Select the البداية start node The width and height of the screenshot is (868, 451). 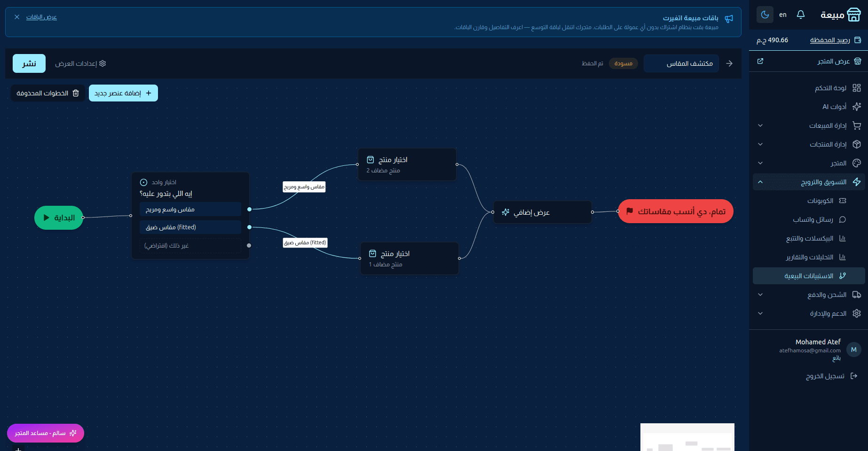tap(59, 218)
